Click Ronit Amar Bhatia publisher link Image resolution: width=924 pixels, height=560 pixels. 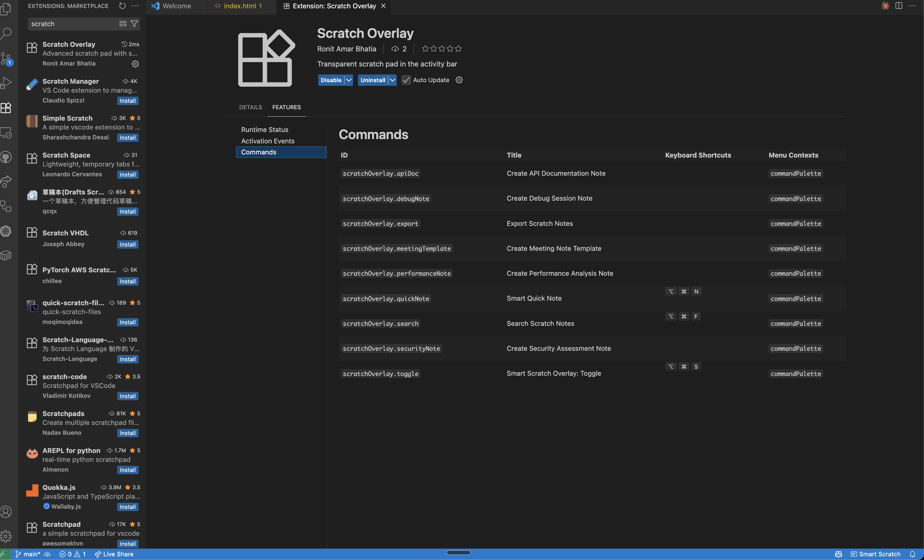(x=347, y=49)
